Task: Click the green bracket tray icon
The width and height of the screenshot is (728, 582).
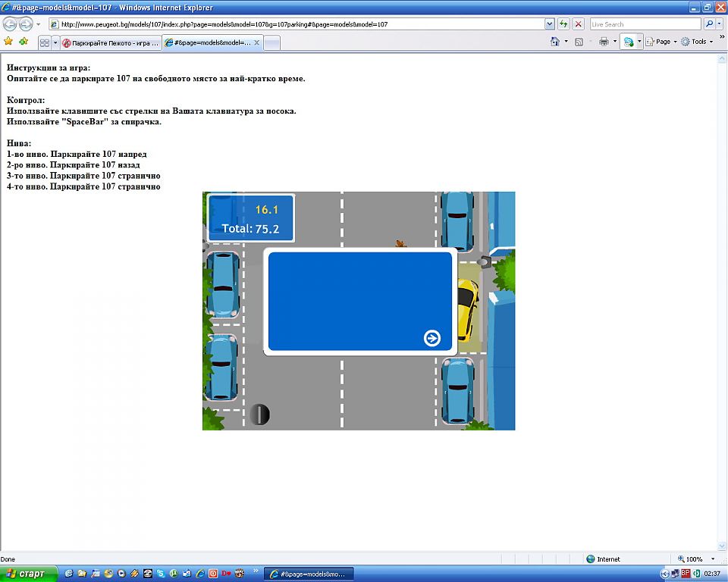Action: pyautogui.click(x=696, y=574)
